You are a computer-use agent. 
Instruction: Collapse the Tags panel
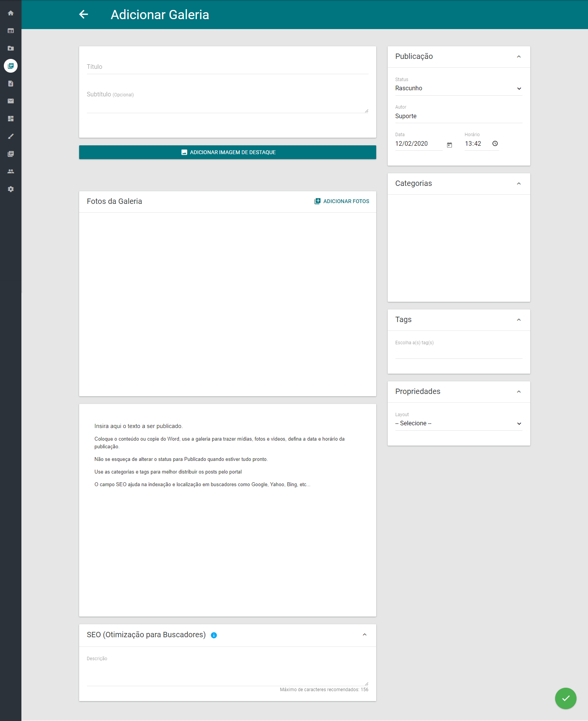click(x=519, y=320)
